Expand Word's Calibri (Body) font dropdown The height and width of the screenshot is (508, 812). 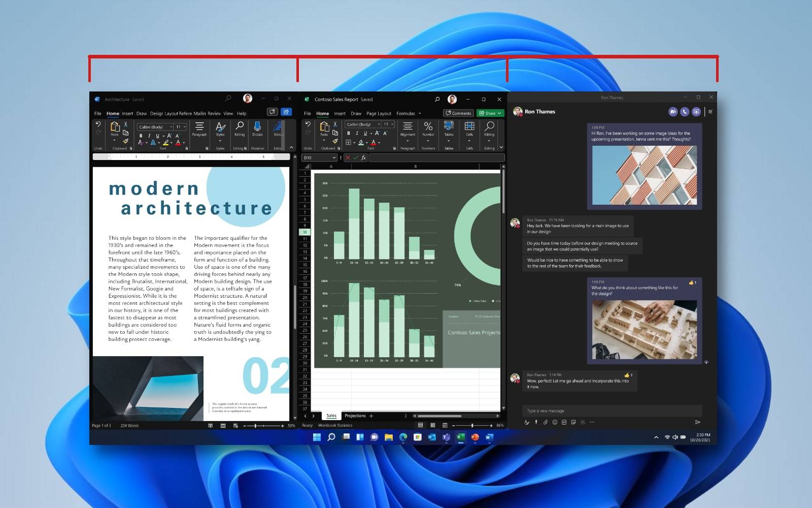point(171,127)
